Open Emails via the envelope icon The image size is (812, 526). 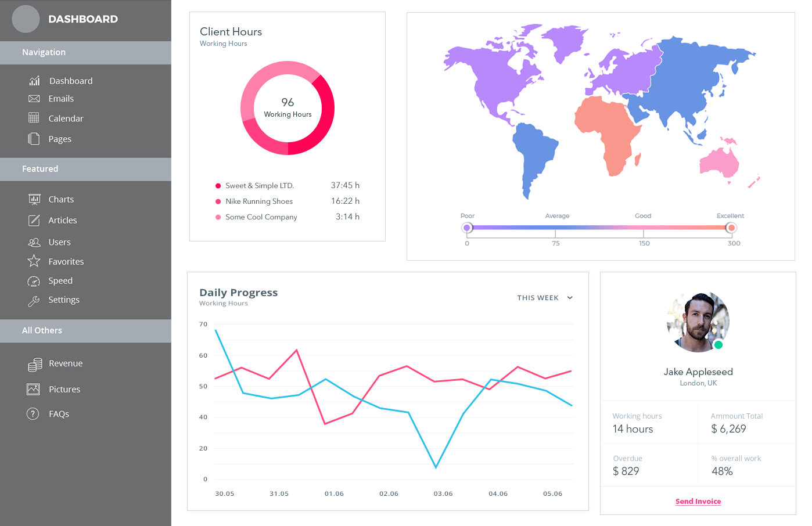point(34,99)
